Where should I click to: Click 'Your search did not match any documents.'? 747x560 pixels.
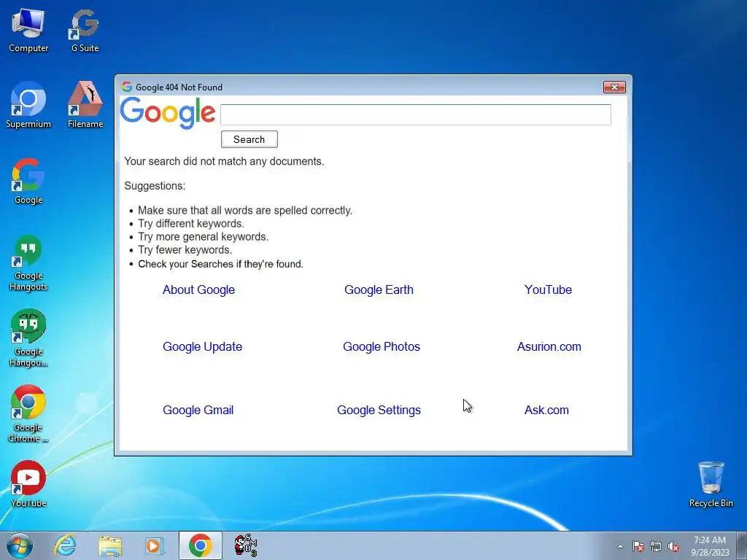[224, 161]
